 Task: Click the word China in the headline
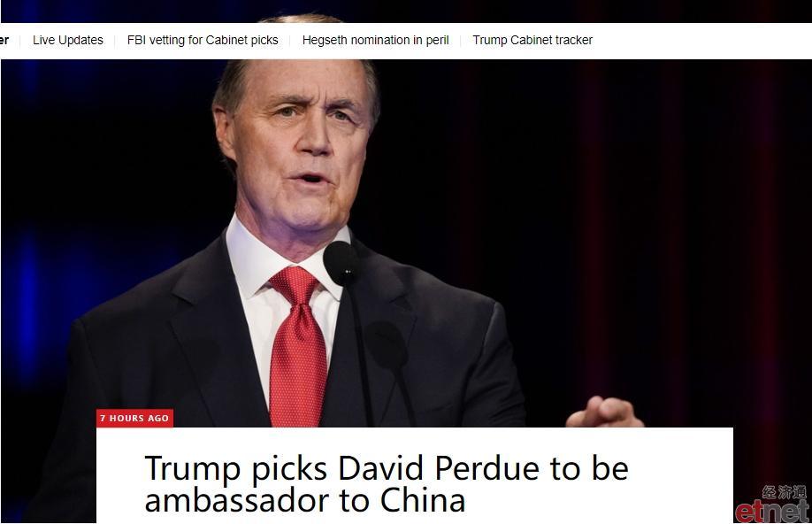[x=422, y=501]
